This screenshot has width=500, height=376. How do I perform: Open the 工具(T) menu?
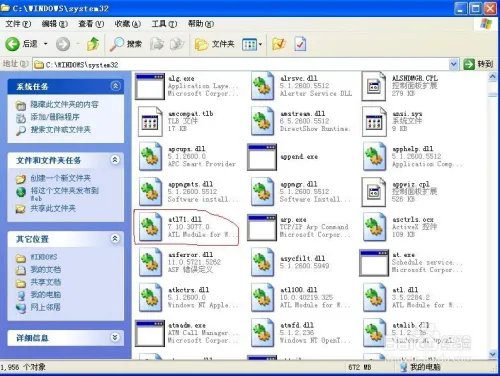tap(164, 24)
